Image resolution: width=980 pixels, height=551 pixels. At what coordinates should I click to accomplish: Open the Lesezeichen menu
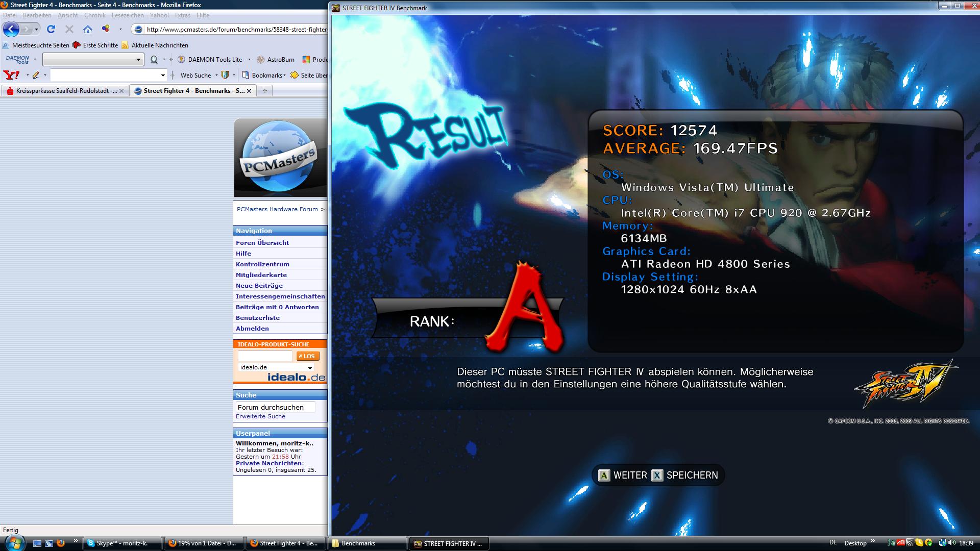pyautogui.click(x=128, y=15)
